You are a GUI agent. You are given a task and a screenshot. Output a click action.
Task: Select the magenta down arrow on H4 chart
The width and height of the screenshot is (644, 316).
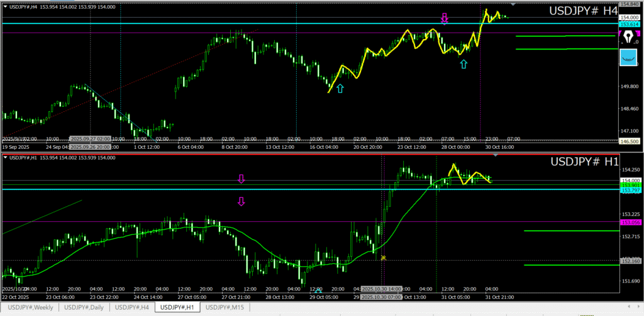pyautogui.click(x=444, y=18)
